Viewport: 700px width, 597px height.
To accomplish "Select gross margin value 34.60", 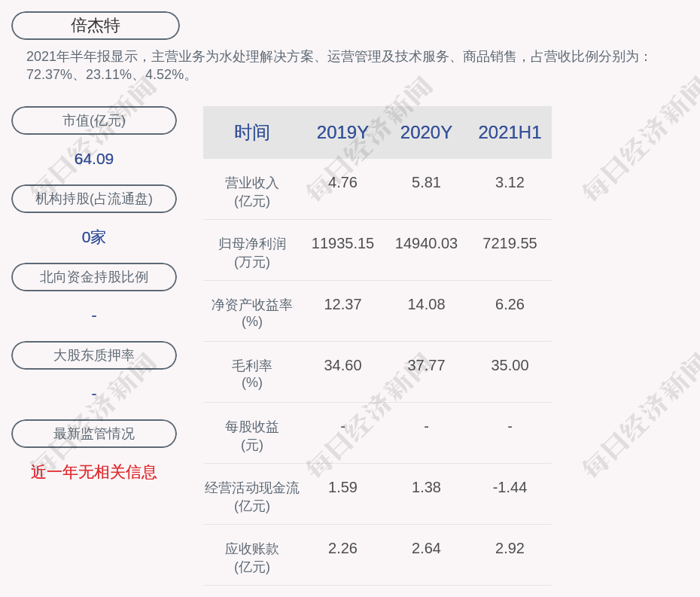I will 342,365.
